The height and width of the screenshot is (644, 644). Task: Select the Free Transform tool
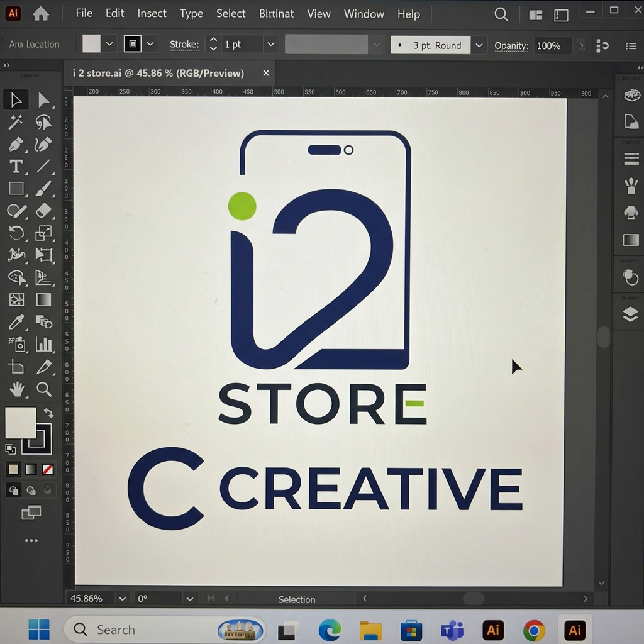click(43, 255)
